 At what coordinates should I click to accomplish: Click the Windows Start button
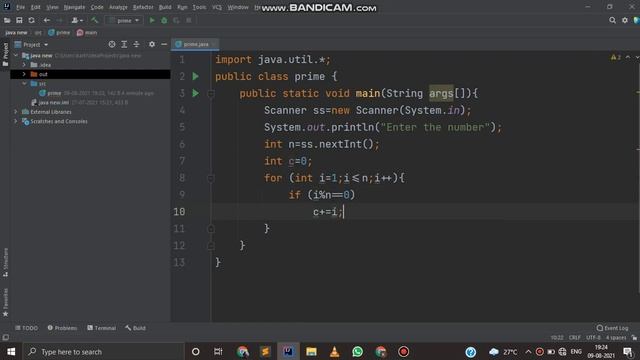pyautogui.click(x=11, y=351)
